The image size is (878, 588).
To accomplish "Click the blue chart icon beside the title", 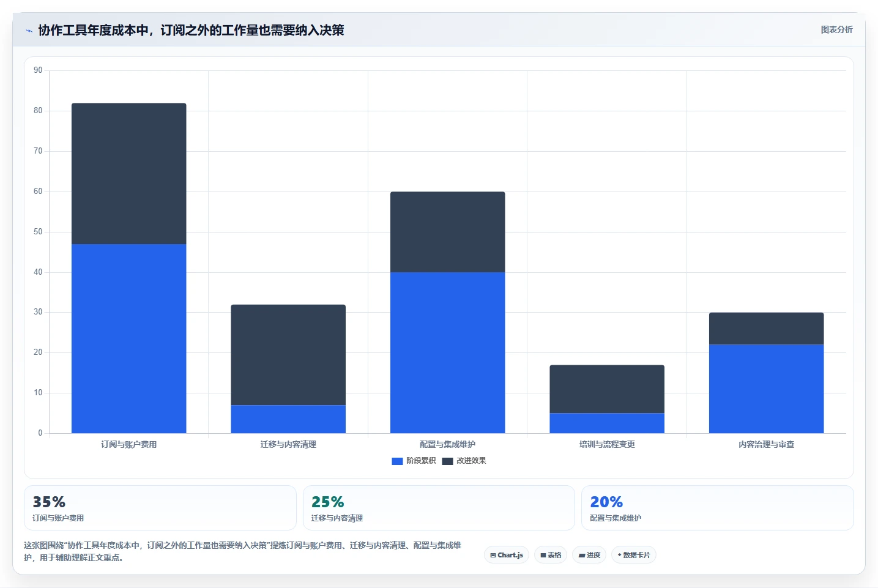I will pyautogui.click(x=29, y=31).
